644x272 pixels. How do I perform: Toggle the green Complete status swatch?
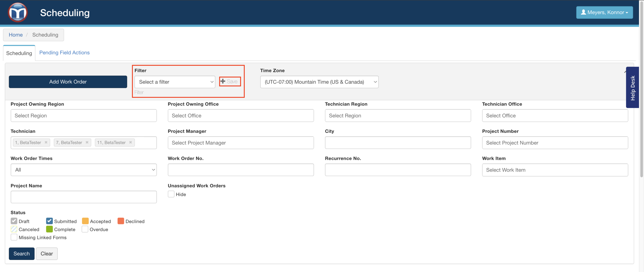click(x=49, y=229)
